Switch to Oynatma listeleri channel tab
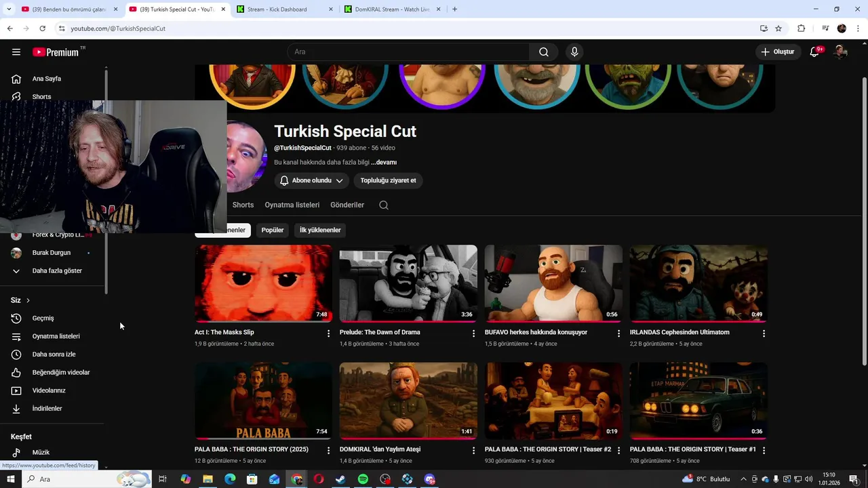The image size is (868, 488). point(292,205)
